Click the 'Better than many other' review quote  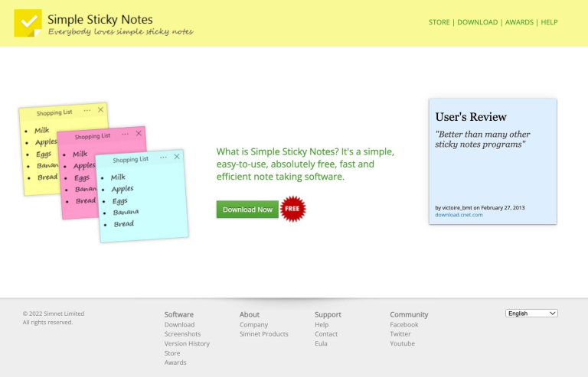coord(482,139)
